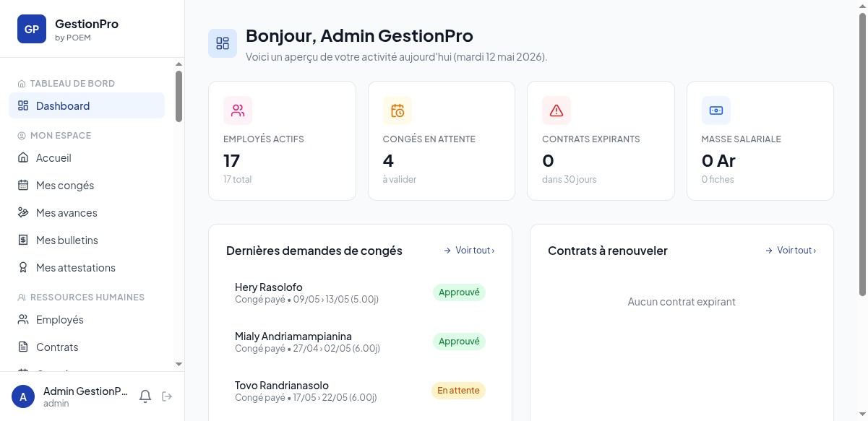Click the dashboard header grid icon
Image resolution: width=868 pixels, height=421 pixels.
coord(223,43)
